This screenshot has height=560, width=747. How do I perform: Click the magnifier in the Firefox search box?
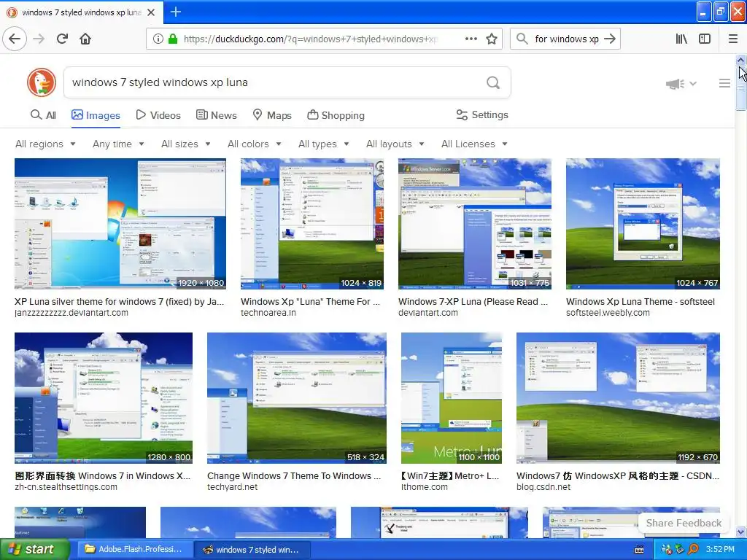click(x=522, y=39)
